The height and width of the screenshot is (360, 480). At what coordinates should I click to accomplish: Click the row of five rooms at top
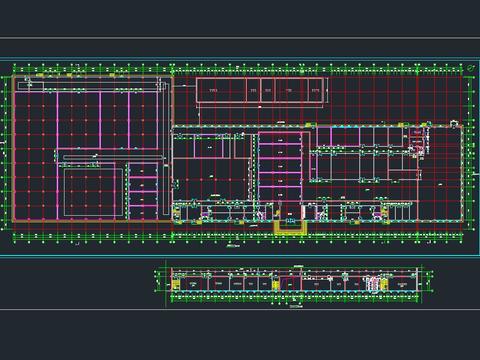[x=260, y=90]
